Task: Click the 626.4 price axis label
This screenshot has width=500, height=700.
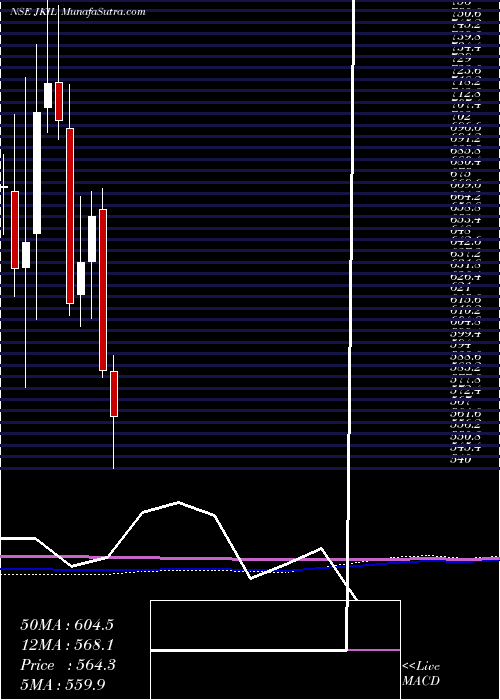Action: point(466,277)
